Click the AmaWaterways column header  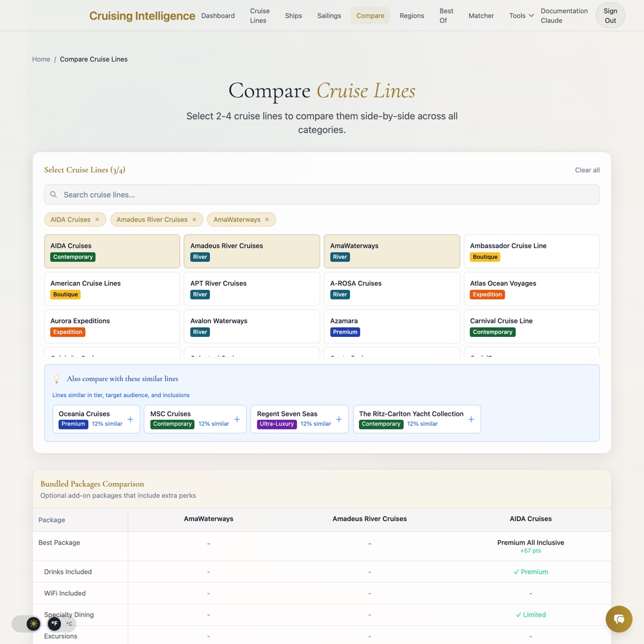coord(208,519)
